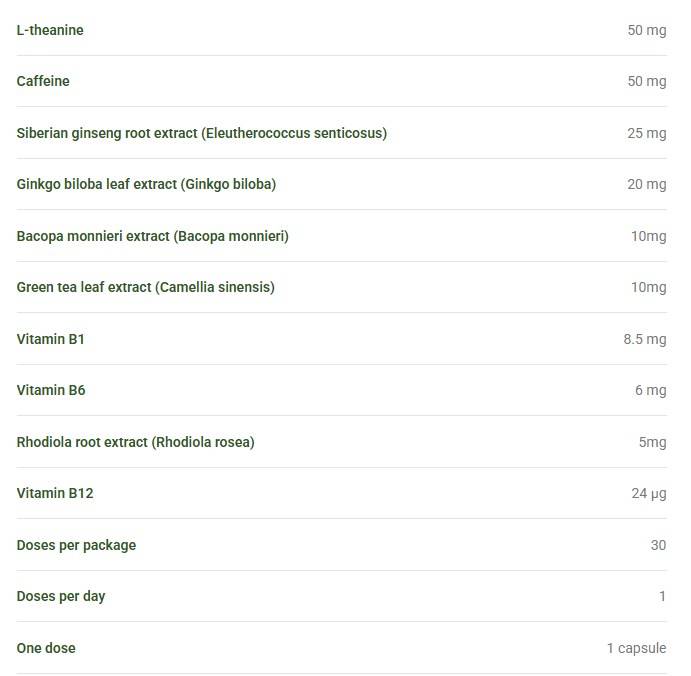Click the 6 mg value

coord(650,390)
